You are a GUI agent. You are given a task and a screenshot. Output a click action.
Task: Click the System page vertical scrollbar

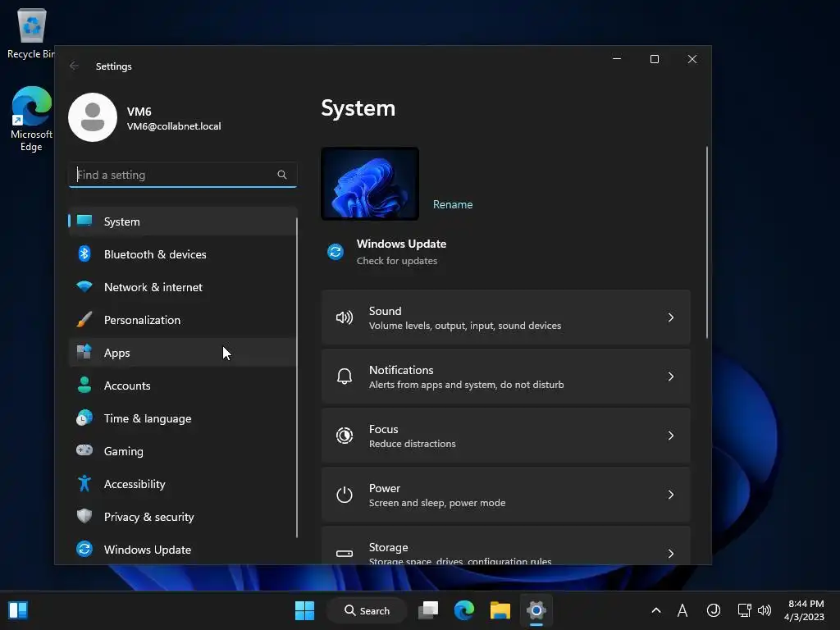coord(706,242)
